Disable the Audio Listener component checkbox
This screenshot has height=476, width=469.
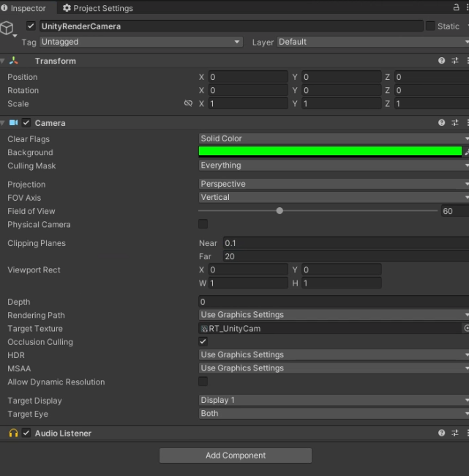(26, 433)
